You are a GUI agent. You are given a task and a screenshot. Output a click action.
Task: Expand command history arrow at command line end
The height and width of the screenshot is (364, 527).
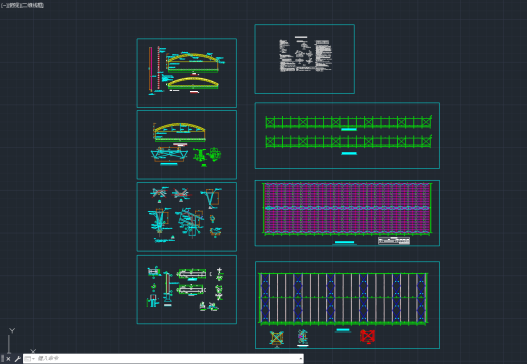pyautogui.click(x=300, y=359)
